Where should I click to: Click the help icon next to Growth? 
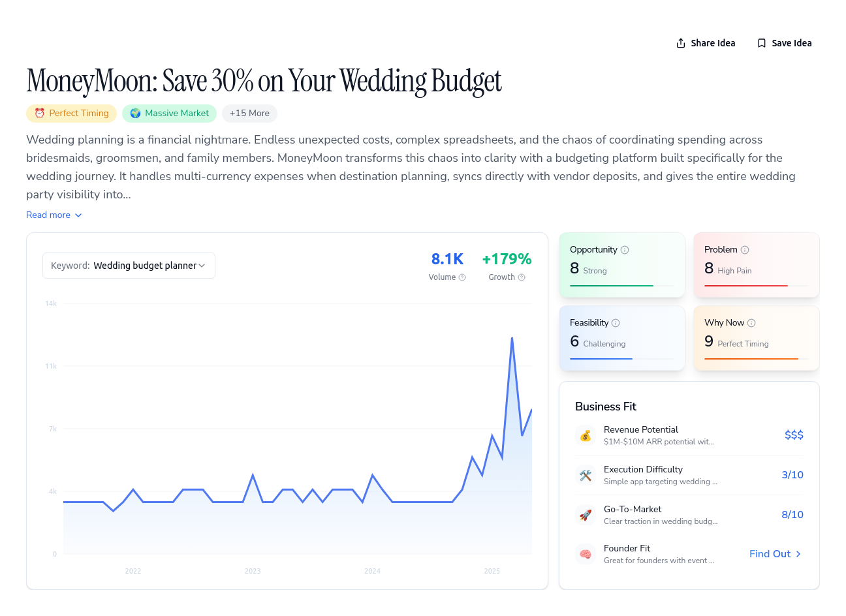coord(522,277)
